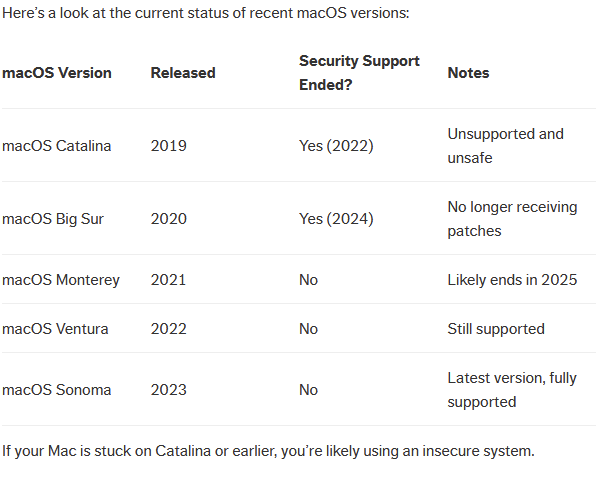Select the 'macOS Big Sur' cell
601x477 pixels.
click(x=53, y=219)
